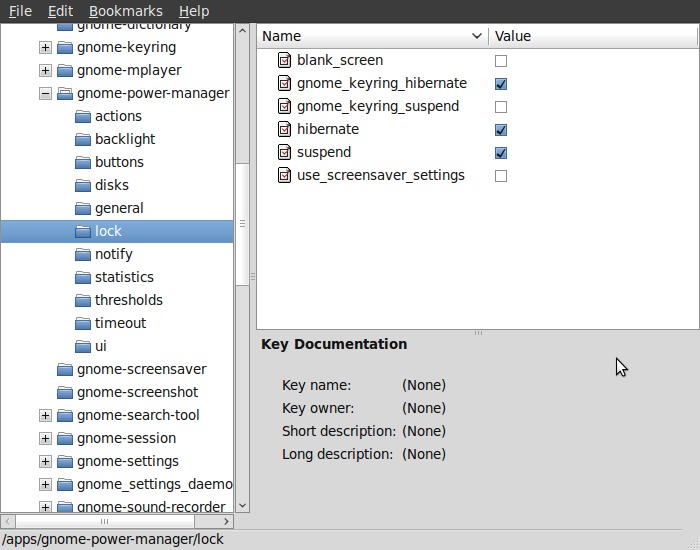Uncheck the hibernate value checkbox
Image resolution: width=700 pixels, height=550 pixels.
[x=501, y=130]
